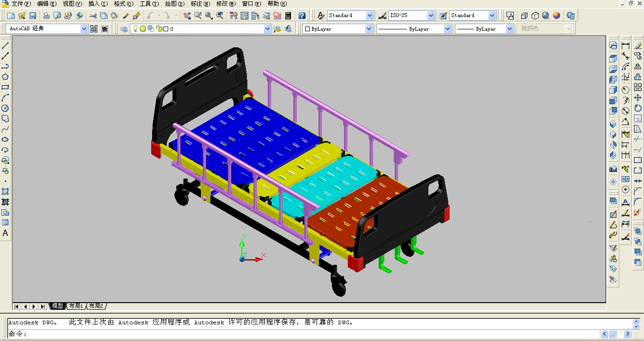
Task: Open the 修改 (Modify) menu
Action: click(x=226, y=4)
